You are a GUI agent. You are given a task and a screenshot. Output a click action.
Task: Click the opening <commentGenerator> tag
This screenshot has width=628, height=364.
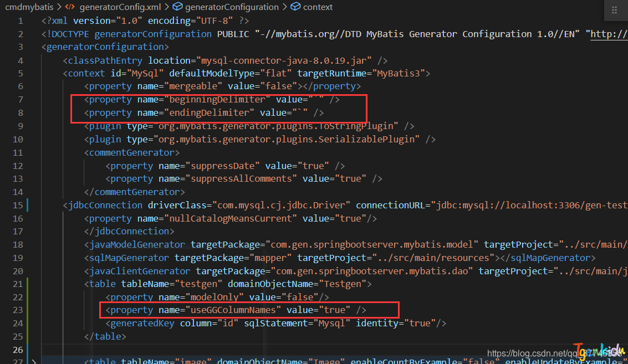click(x=132, y=152)
